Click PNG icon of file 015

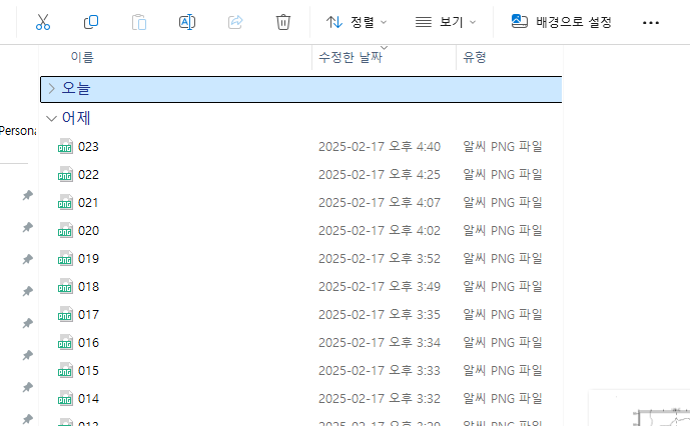pyautogui.click(x=66, y=371)
